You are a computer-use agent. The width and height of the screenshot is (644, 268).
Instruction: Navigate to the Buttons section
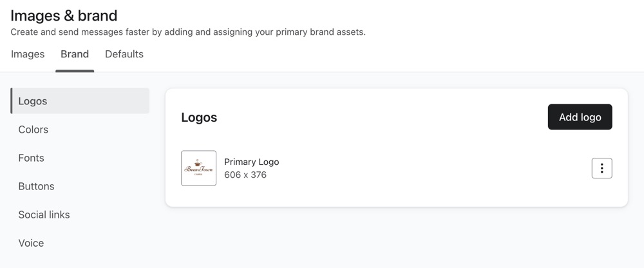(36, 186)
